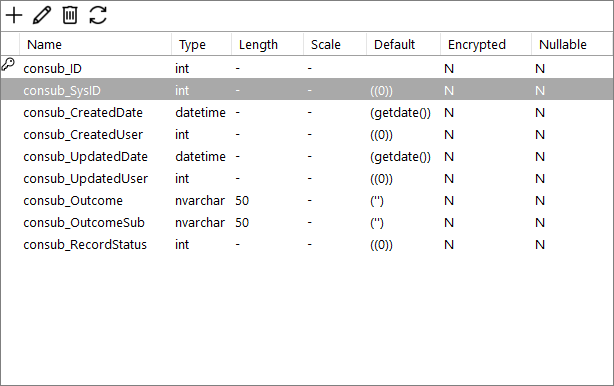614x386 pixels.
Task: Select the consub_UpdatedUser row
Action: (x=307, y=178)
